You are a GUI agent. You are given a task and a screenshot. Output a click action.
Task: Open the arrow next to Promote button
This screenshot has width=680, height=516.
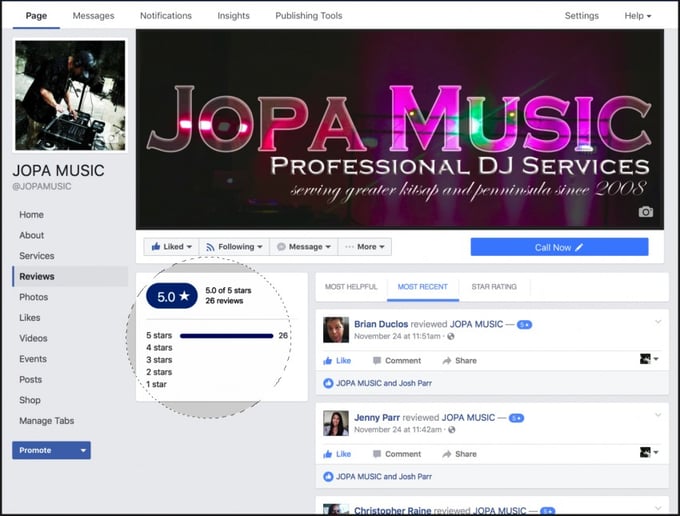pos(83,450)
